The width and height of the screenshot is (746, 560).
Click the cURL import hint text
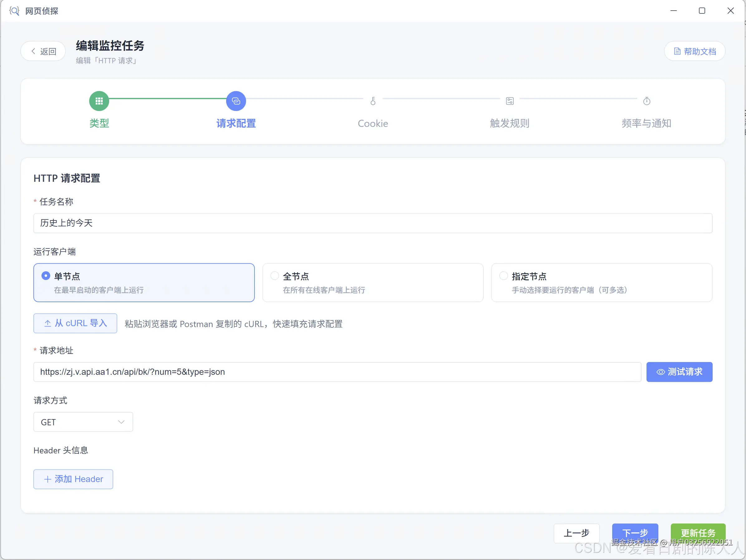click(x=233, y=324)
